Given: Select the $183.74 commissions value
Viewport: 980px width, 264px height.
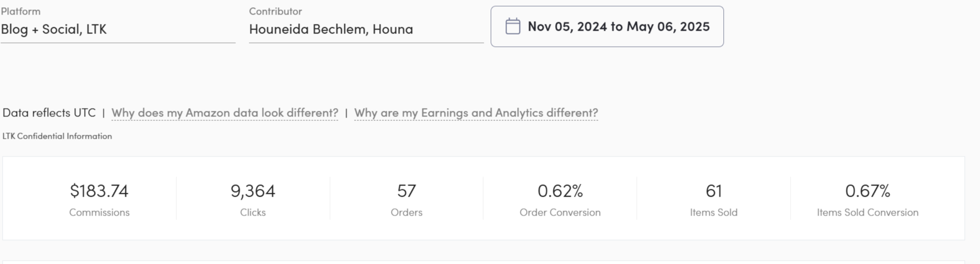Looking at the screenshot, I should click(x=99, y=191).
